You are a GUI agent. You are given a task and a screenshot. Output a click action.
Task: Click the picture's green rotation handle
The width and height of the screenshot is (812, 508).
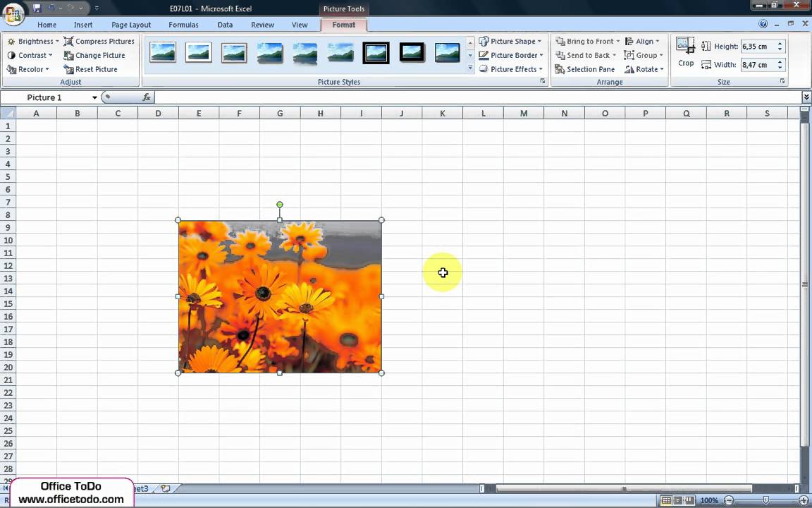[x=280, y=205]
